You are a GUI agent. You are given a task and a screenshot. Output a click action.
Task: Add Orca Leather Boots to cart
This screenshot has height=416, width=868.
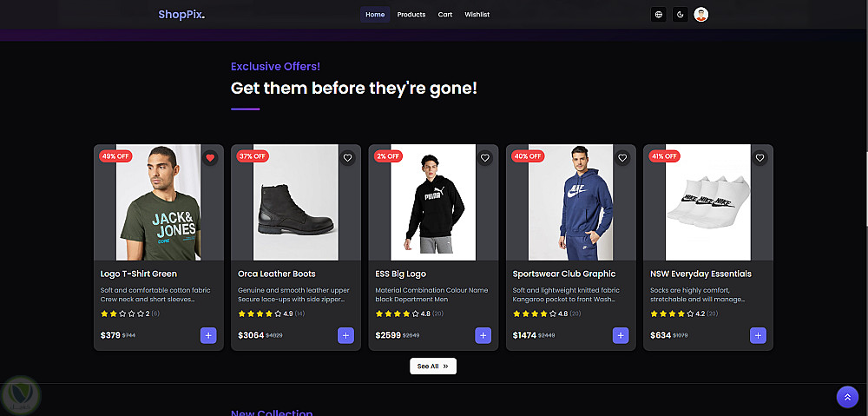coord(345,335)
